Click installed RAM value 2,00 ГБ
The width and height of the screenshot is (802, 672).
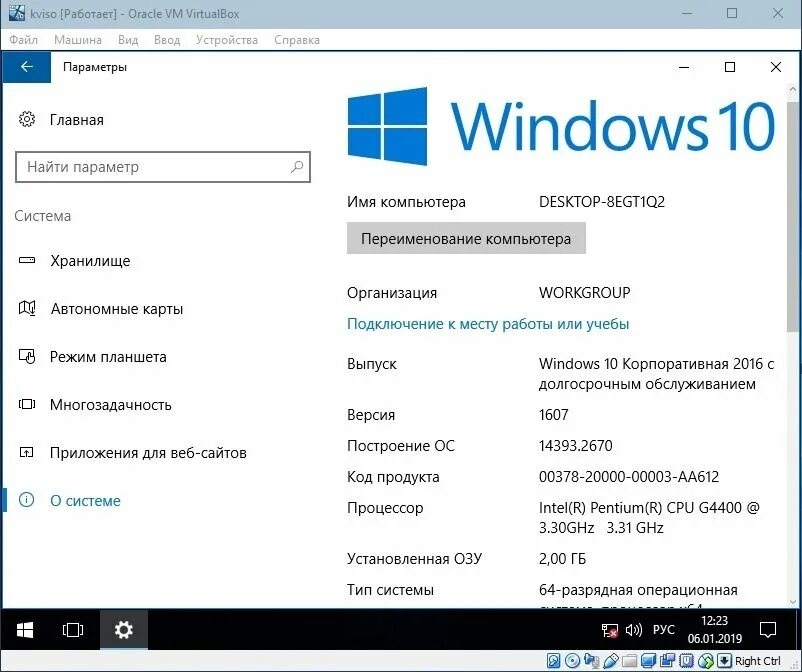click(562, 558)
